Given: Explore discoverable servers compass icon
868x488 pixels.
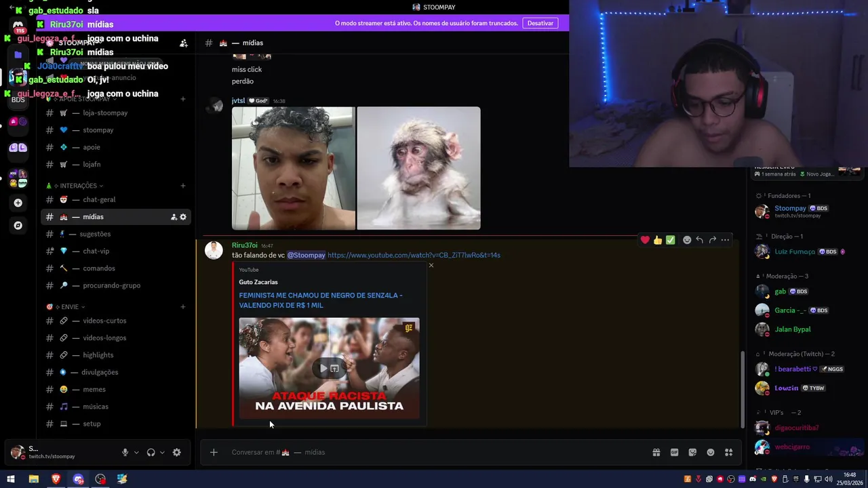Looking at the screenshot, I should (x=18, y=226).
